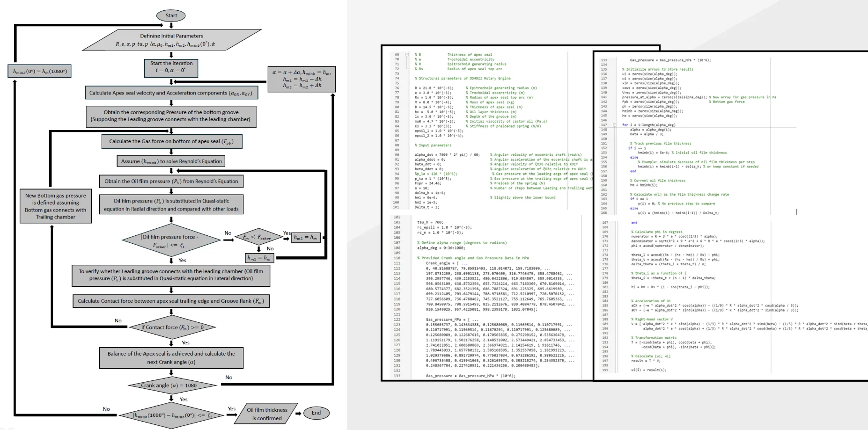Click the hminb(1080°) − hminb(0°) convergence diamond
This screenshot has height=430, width=868.
tap(172, 415)
